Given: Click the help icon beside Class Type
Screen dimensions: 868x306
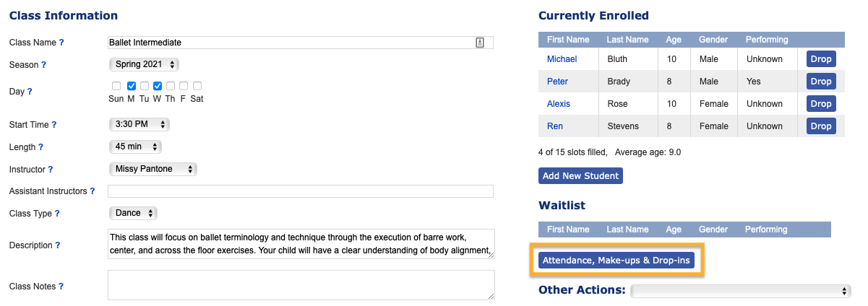Looking at the screenshot, I should pos(57,214).
